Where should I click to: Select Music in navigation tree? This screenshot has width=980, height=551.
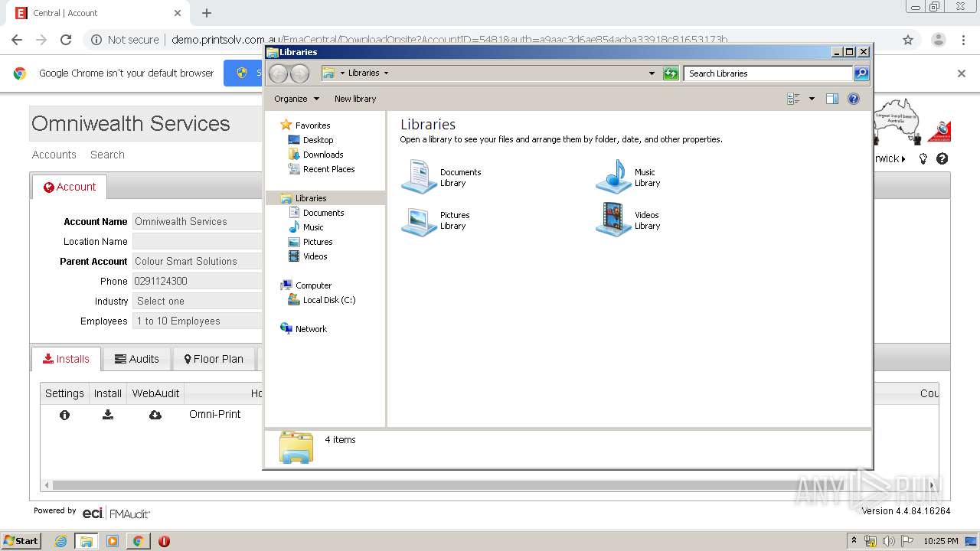click(313, 227)
